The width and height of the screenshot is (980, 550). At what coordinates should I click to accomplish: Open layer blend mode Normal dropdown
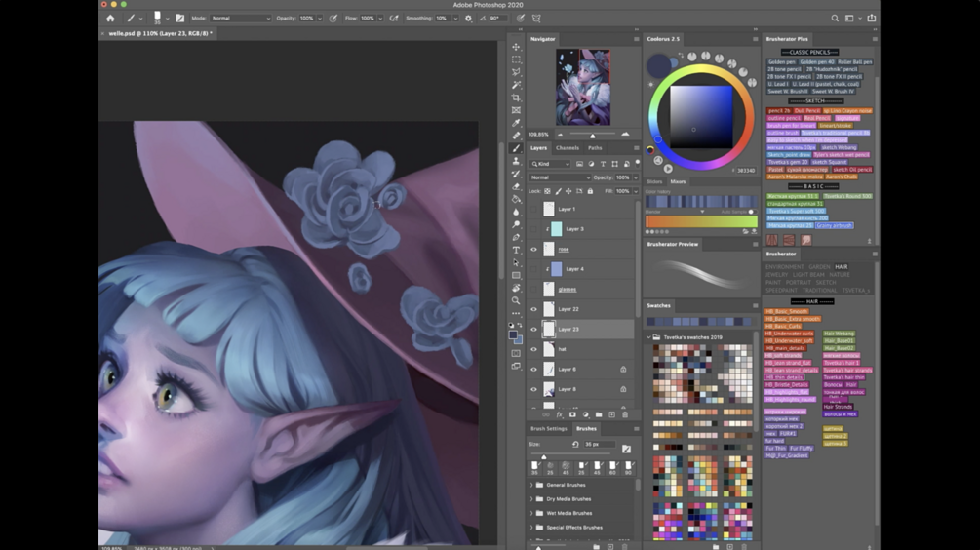[560, 177]
